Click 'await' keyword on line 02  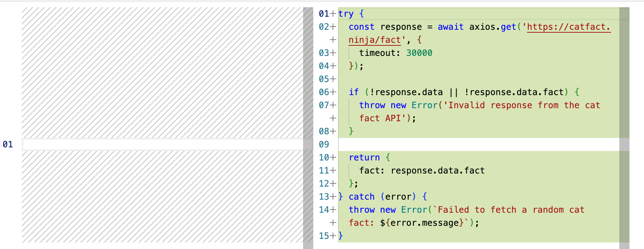click(x=451, y=27)
